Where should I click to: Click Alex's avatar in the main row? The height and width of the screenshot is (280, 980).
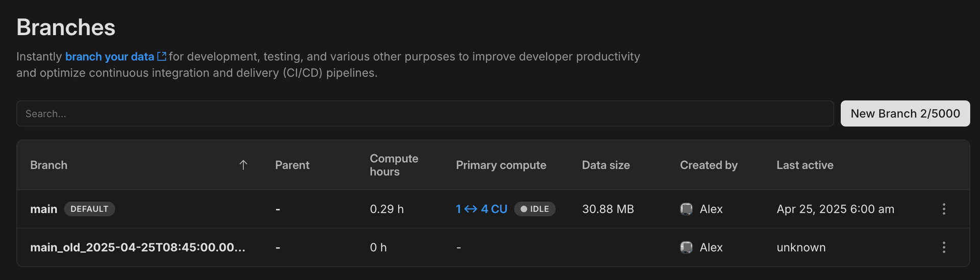click(x=687, y=209)
